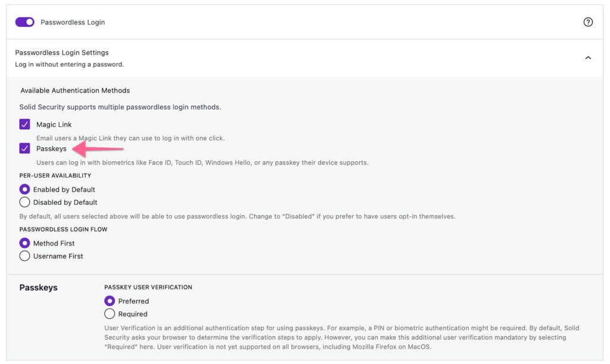Click the Per-User Availability label

click(x=55, y=176)
